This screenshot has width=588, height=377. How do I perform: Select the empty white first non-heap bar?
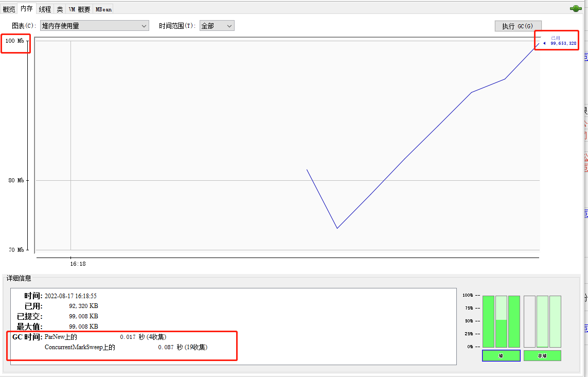(x=529, y=321)
